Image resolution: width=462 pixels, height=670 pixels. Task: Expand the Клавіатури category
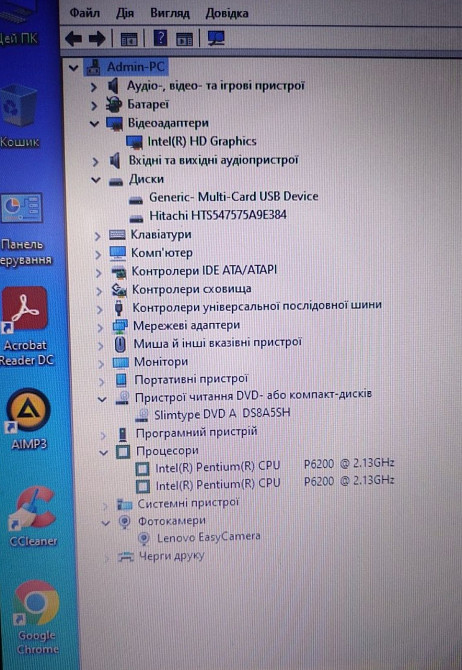click(97, 236)
